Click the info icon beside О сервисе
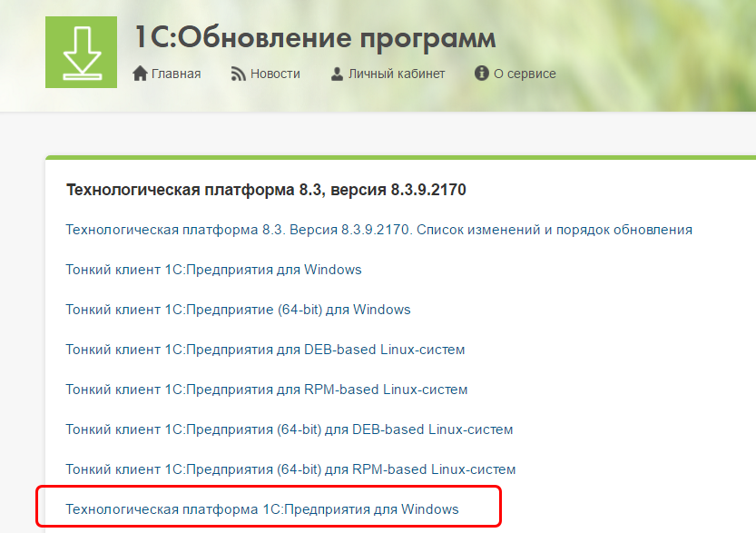Screen dimensions: 756x533 [482, 74]
